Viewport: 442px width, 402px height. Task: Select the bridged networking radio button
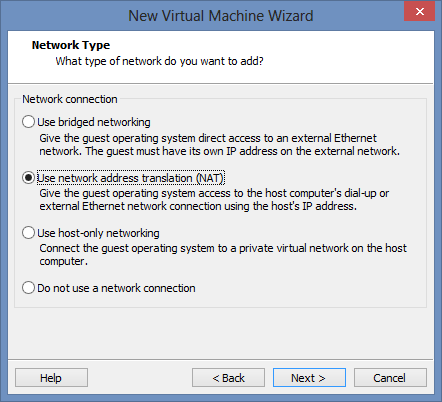(28, 122)
